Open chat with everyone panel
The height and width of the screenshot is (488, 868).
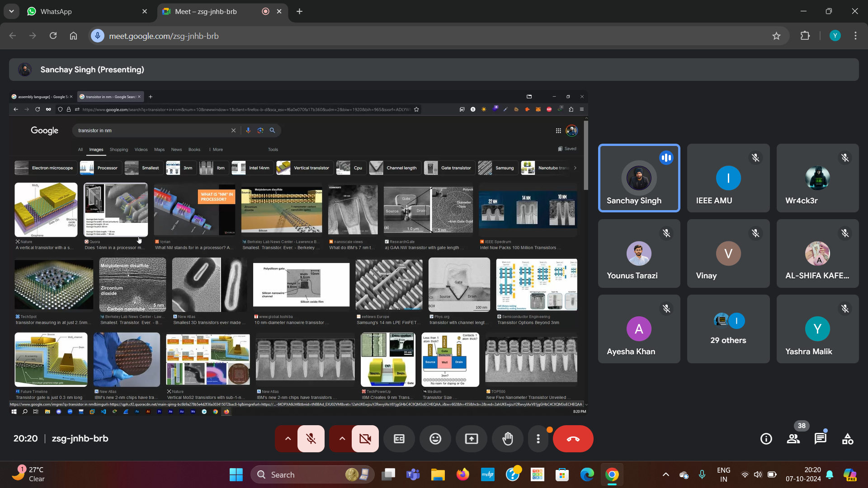[821, 439]
